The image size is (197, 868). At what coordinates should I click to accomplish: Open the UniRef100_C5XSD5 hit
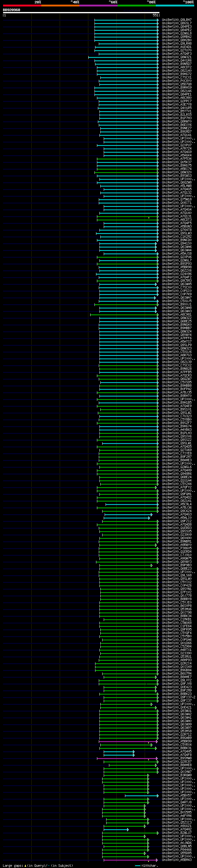(x=176, y=382)
